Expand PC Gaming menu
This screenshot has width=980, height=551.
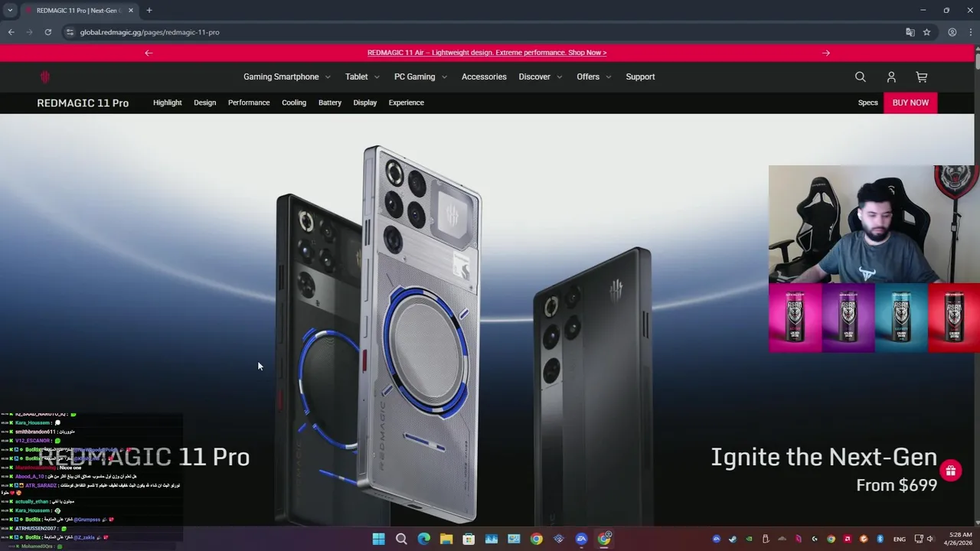click(420, 77)
